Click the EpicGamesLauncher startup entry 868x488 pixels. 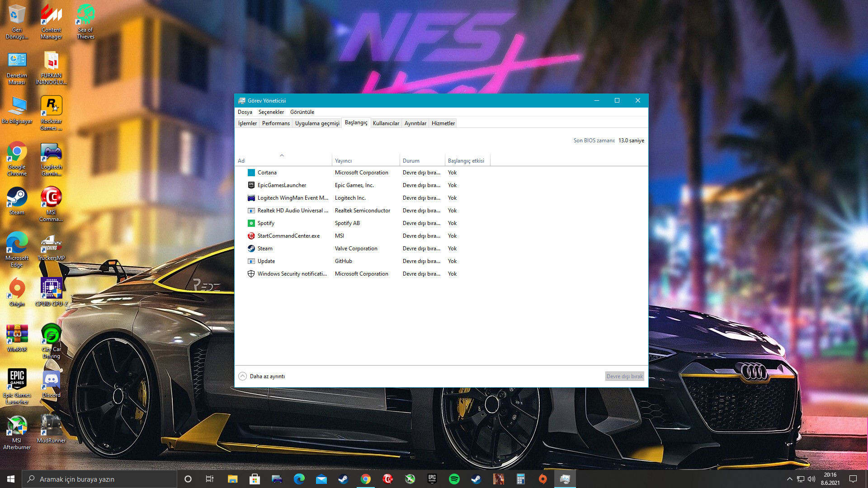click(x=282, y=185)
